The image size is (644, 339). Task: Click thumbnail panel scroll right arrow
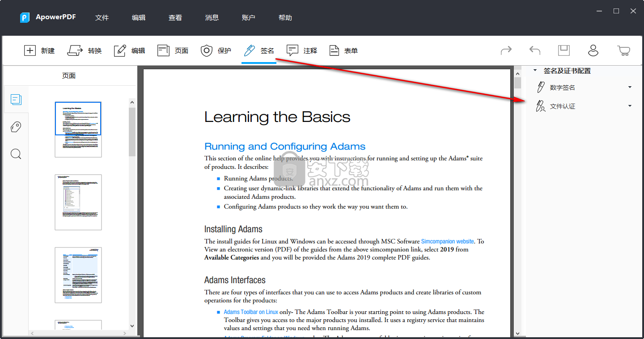(x=126, y=333)
